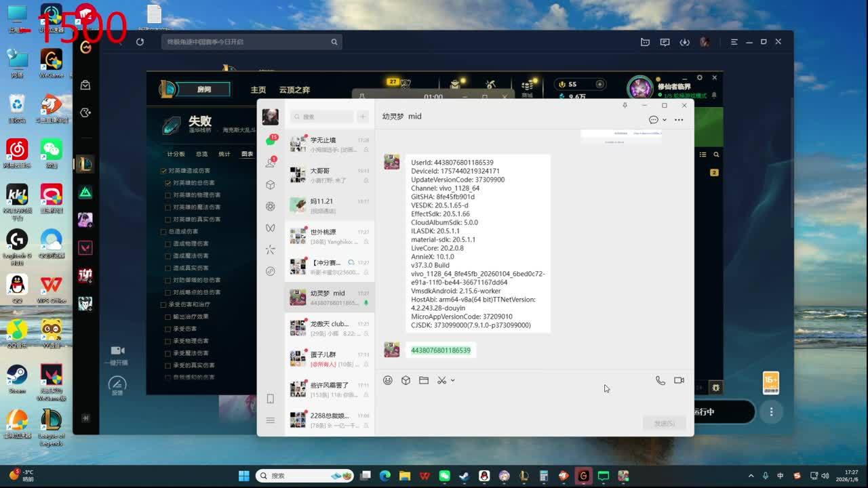The image size is (868, 488).
Task: Switch to the 统计 tab in League results
Action: [224, 154]
